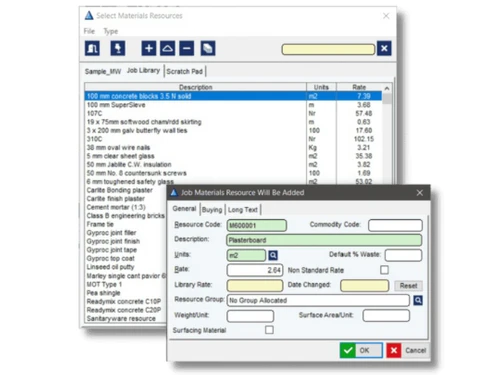Open the File menu
The height and width of the screenshot is (375, 500).
click(89, 31)
